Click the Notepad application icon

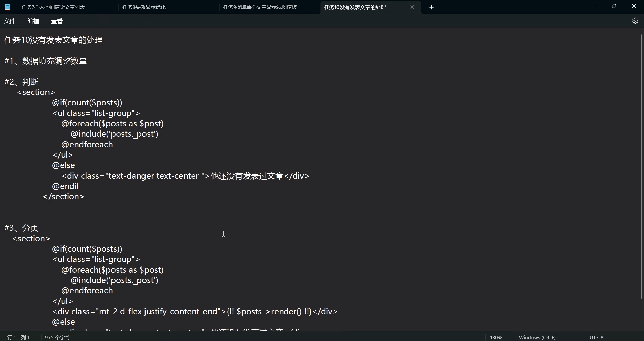[7, 7]
